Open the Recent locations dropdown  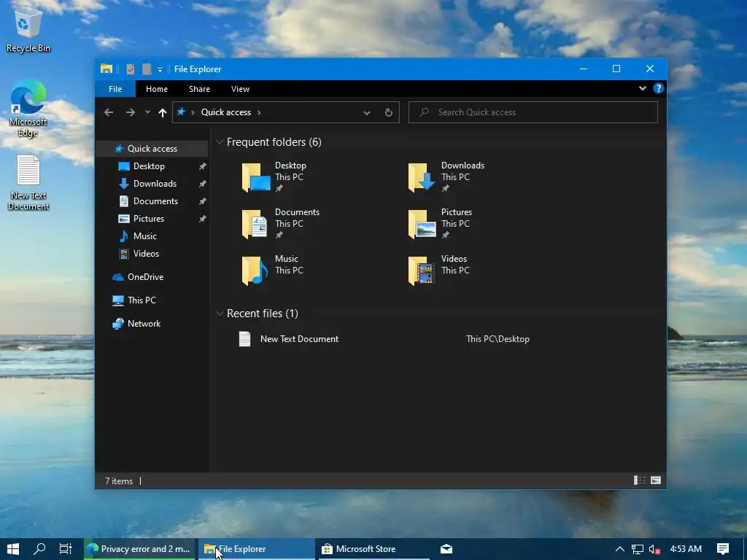tap(147, 112)
